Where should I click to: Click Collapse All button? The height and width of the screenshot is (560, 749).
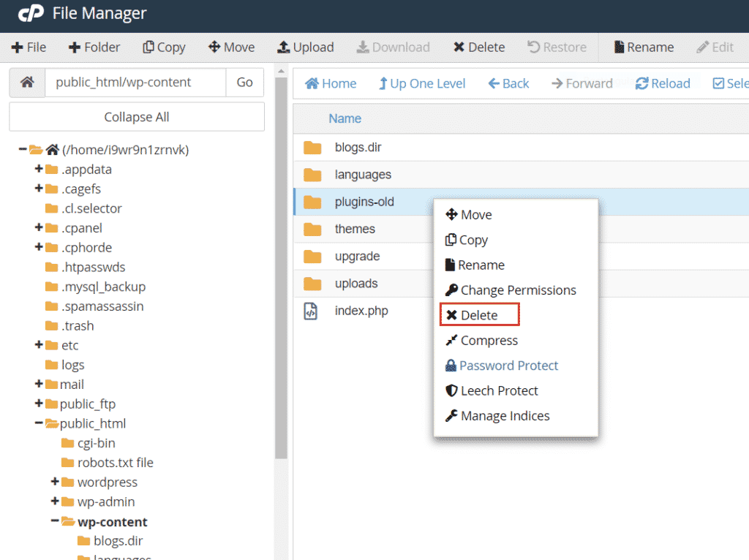(x=137, y=117)
